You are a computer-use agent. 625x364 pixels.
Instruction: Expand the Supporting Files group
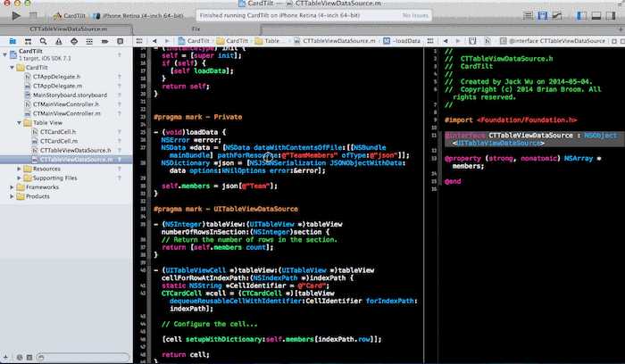click(19, 178)
